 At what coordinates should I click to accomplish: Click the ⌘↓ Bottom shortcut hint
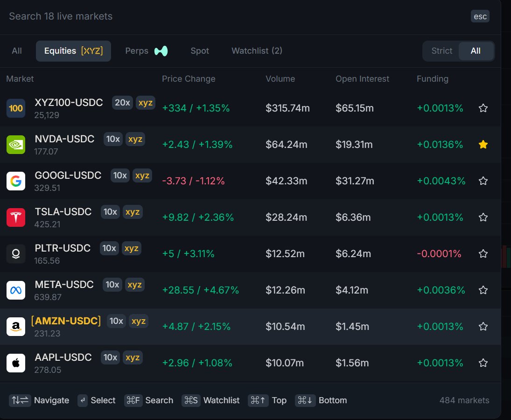321,400
